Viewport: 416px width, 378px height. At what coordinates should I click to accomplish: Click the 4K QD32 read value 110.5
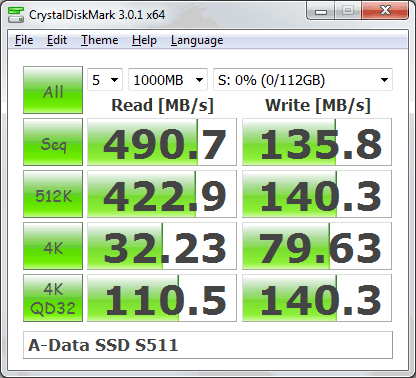click(162, 298)
